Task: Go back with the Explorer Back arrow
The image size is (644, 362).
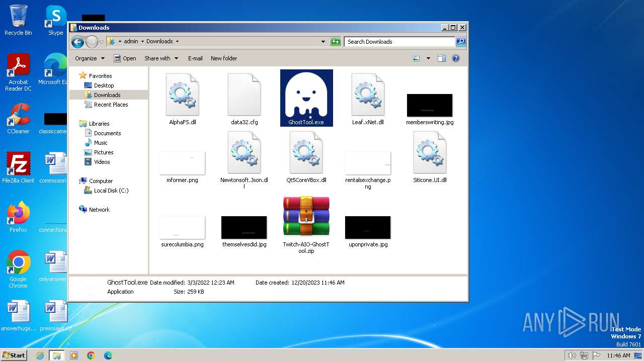Action: click(x=77, y=42)
